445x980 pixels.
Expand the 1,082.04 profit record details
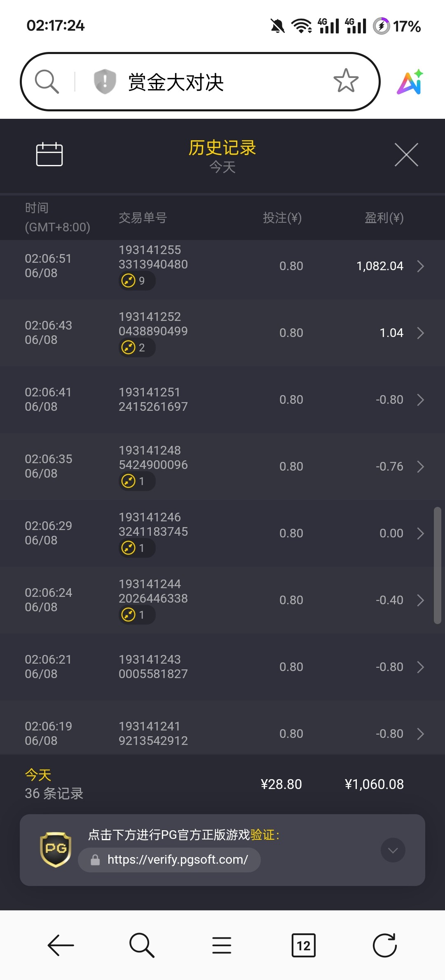(420, 266)
